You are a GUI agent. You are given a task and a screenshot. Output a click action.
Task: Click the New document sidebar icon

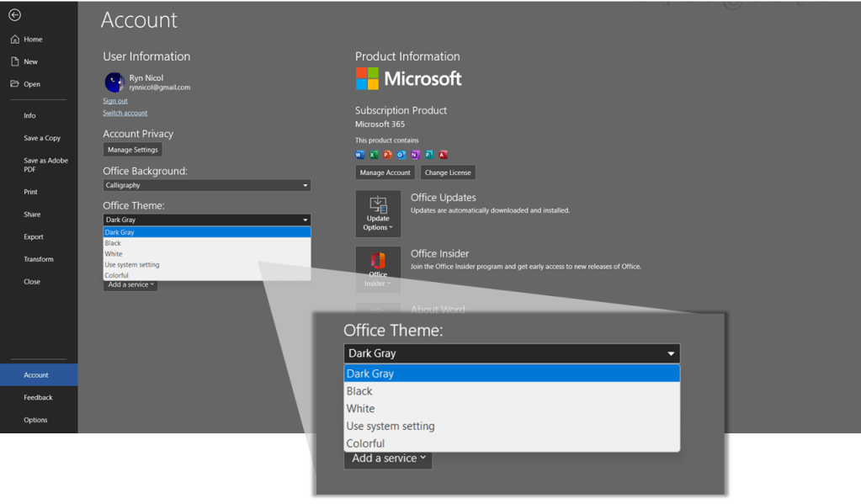click(x=15, y=61)
